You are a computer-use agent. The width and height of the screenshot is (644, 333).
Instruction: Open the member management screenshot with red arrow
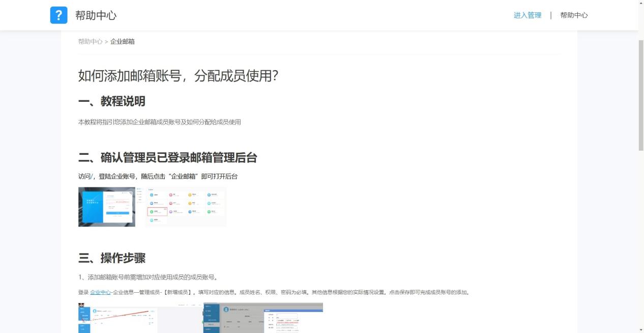point(140,318)
